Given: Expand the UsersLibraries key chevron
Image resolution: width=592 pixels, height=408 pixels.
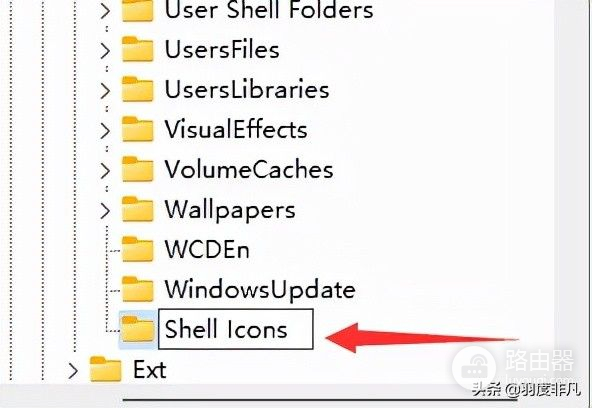Looking at the screenshot, I should (105, 90).
